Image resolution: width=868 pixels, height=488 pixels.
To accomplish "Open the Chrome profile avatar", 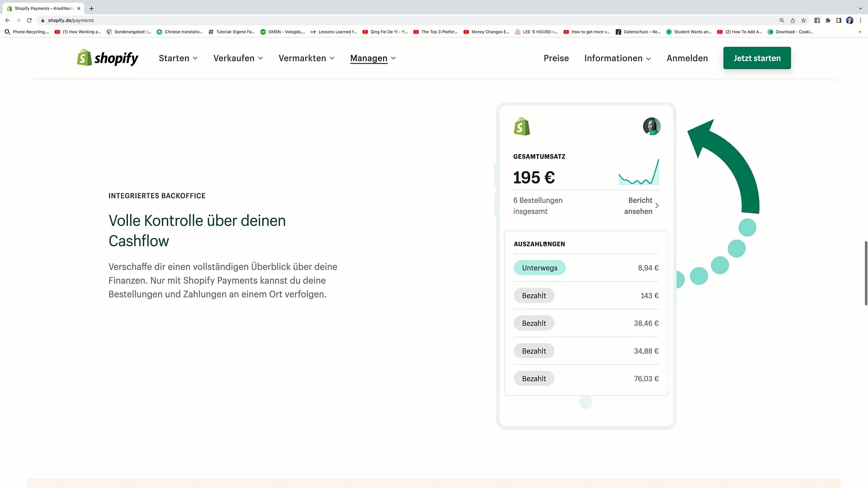I will (x=849, y=20).
